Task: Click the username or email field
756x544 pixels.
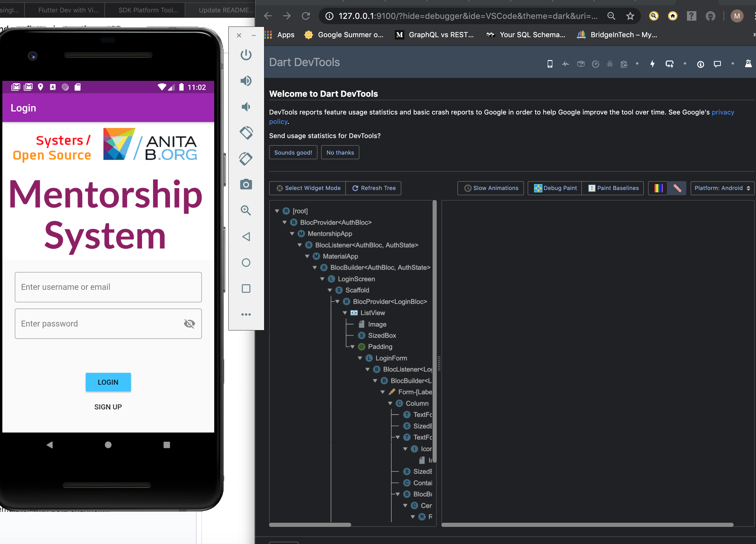Action: (108, 287)
